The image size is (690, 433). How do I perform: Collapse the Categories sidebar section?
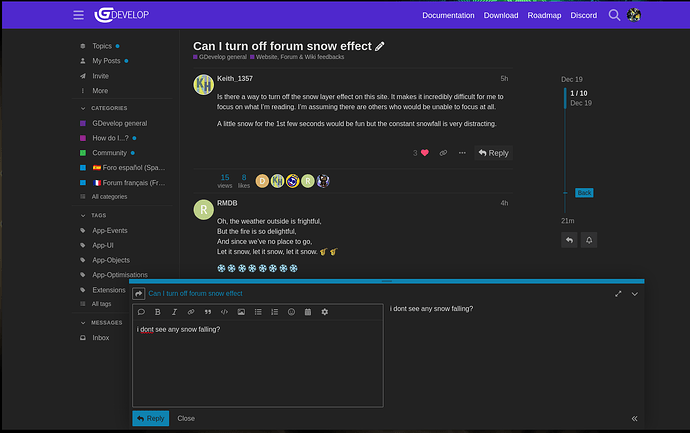104,108
